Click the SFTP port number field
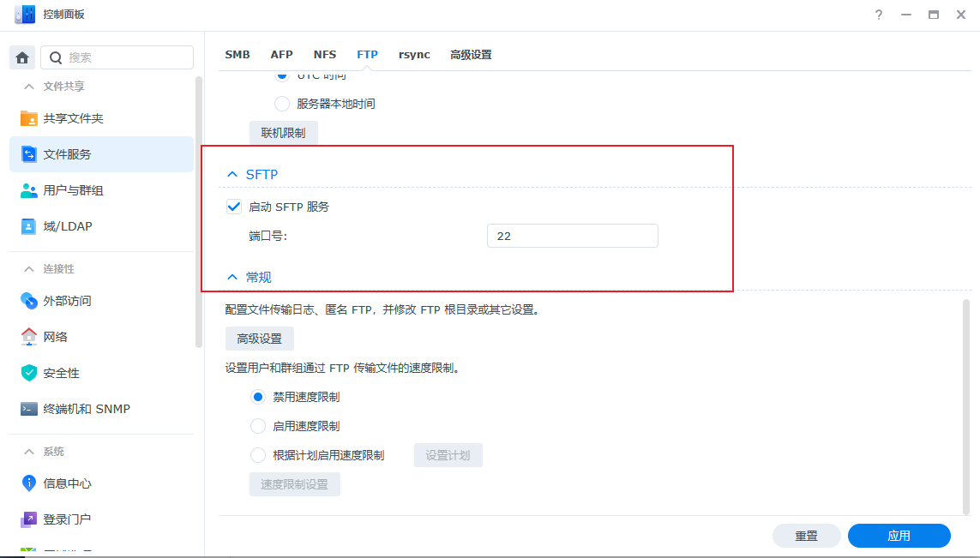Image resolution: width=980 pixels, height=558 pixels. (x=573, y=237)
